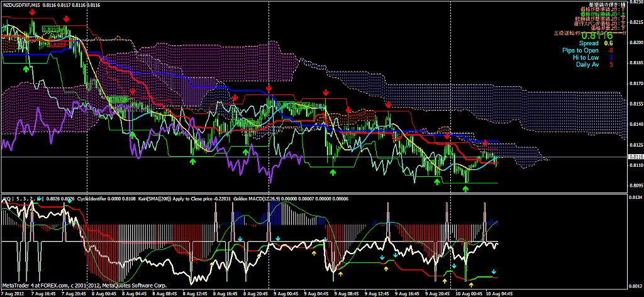
Task: Click the 0.8116 current price marker on axis
Action: (635, 157)
